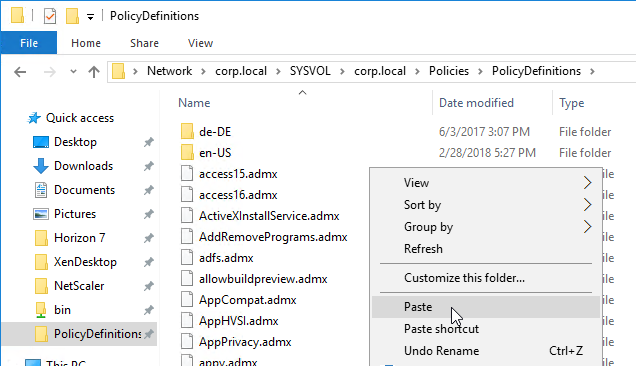Click SYSVOL in the address breadcrumb
636x366 pixels.
(x=310, y=71)
